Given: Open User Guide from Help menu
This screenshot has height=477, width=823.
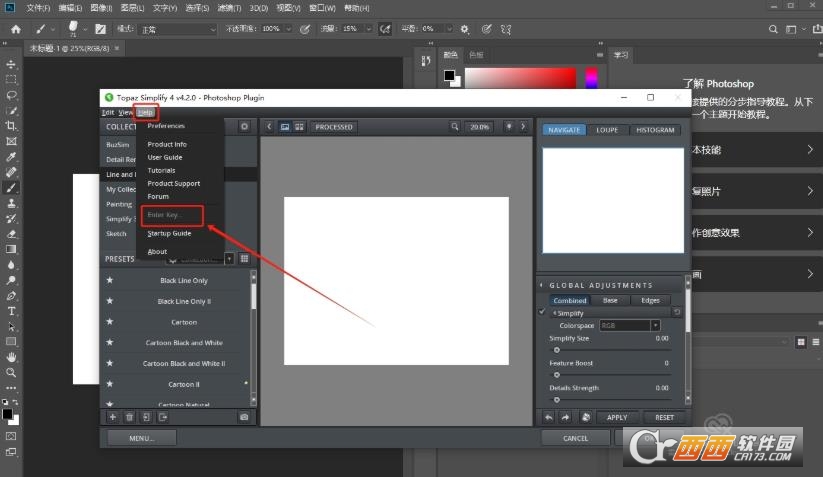Looking at the screenshot, I should tap(165, 157).
